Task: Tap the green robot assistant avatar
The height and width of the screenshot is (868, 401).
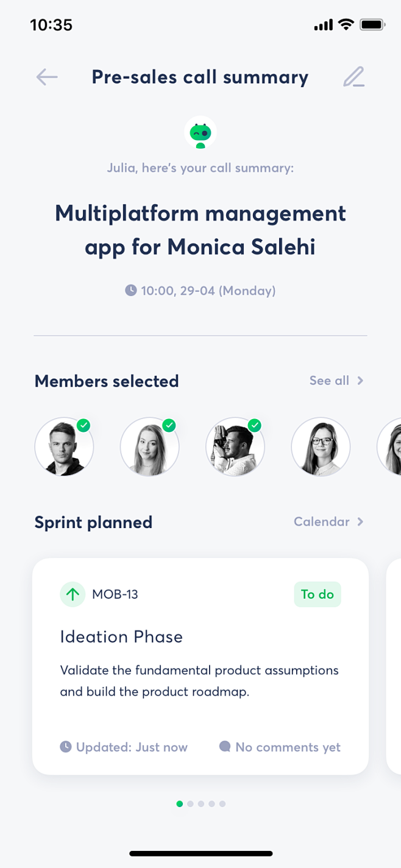Action: point(200,133)
